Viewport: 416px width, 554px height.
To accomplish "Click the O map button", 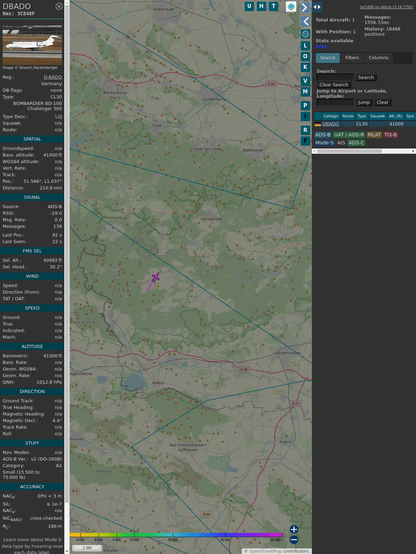I will tap(305, 56).
